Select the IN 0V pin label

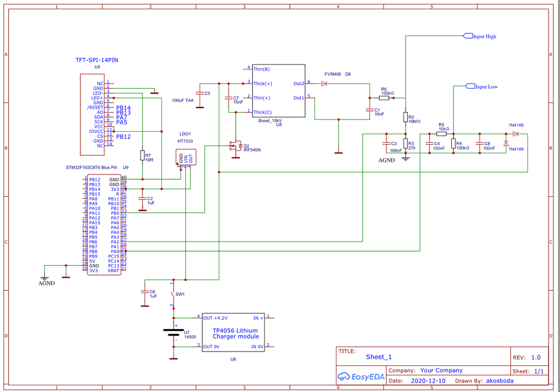click(258, 347)
